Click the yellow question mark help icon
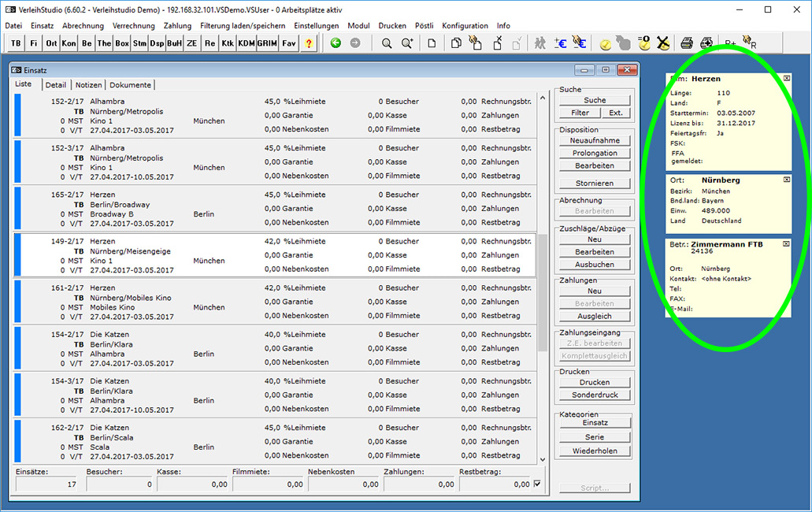Viewport: 812px width, 512px height. tap(309, 43)
